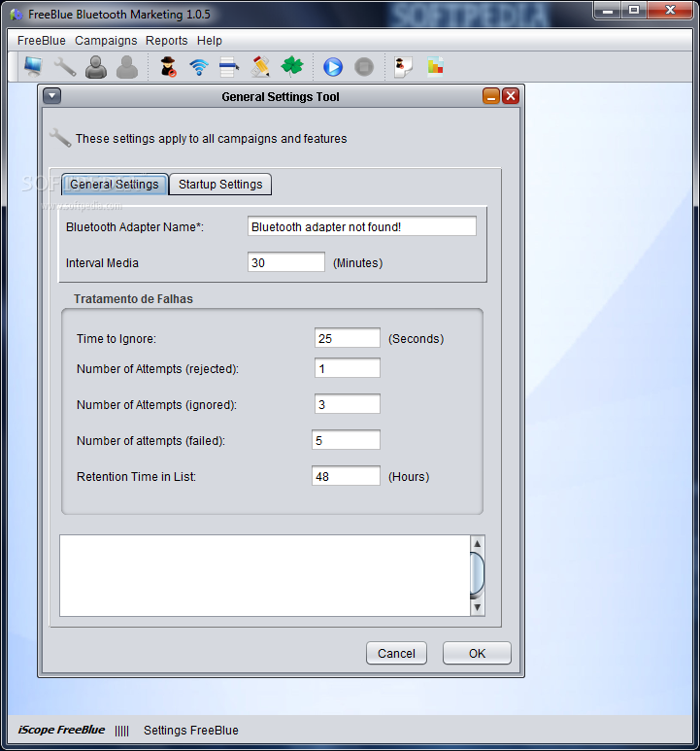Image resolution: width=700 pixels, height=751 pixels.
Task: Open the Help menu
Action: pyautogui.click(x=210, y=41)
